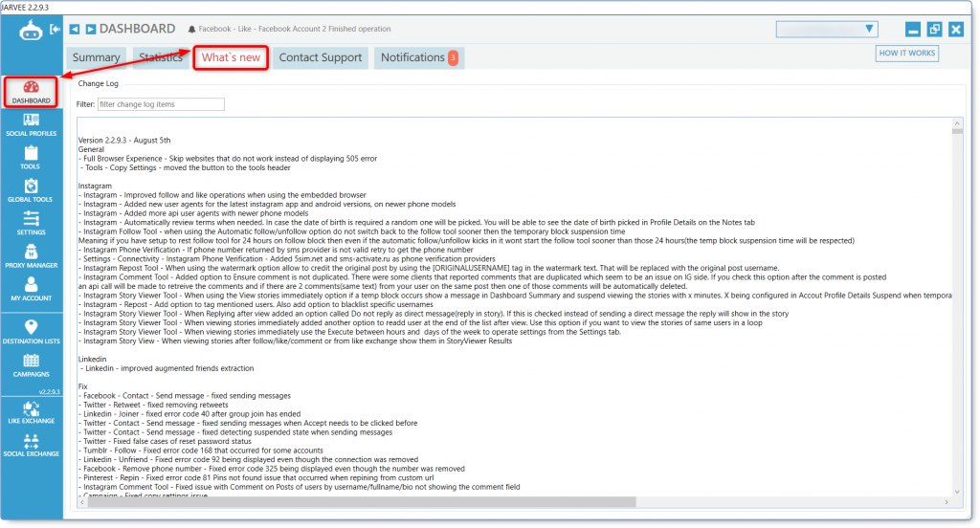The height and width of the screenshot is (528, 980).
Task: Click the forward navigation arrow
Action: [x=90, y=30]
